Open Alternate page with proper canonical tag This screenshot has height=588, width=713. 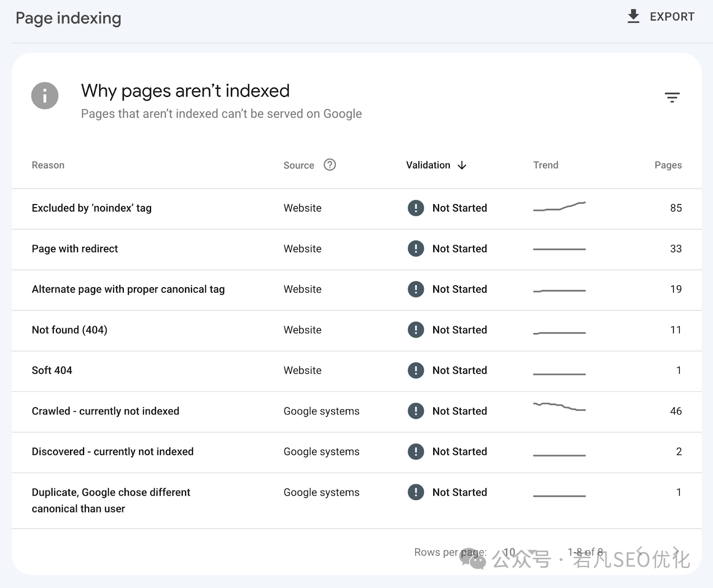(356, 290)
